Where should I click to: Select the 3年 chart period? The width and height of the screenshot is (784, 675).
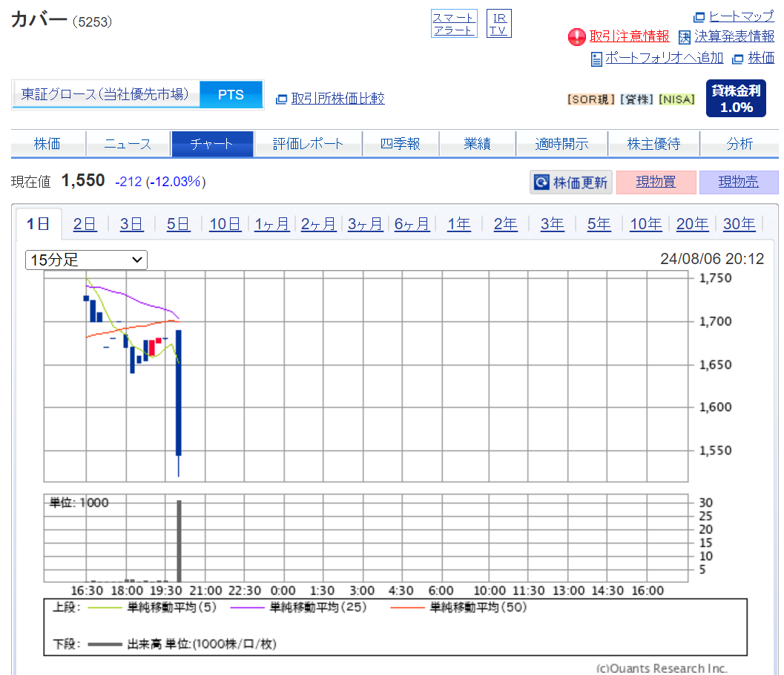(553, 224)
